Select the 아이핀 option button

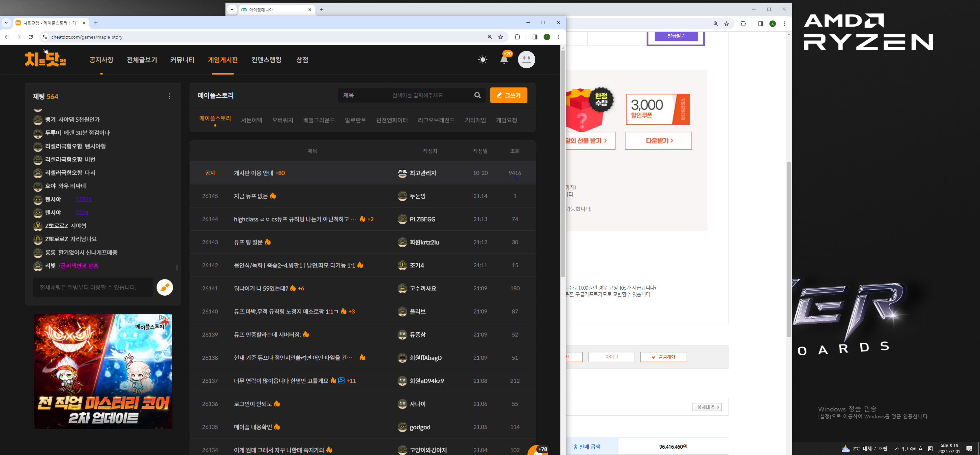pos(611,357)
